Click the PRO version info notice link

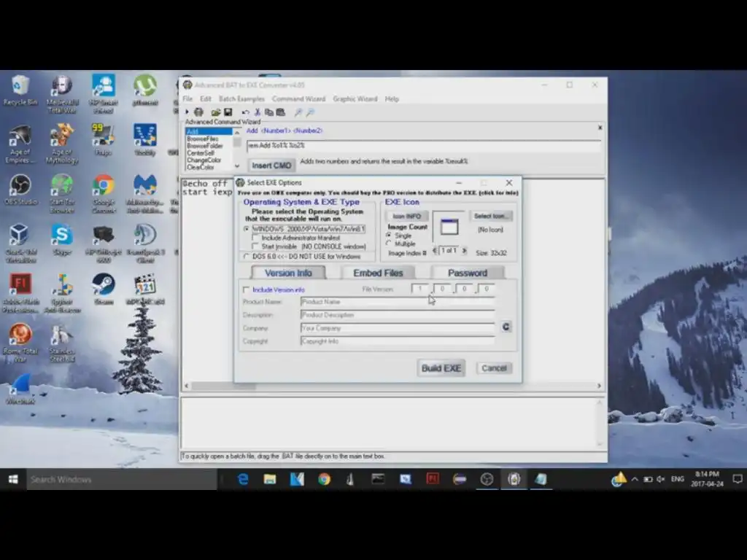click(378, 192)
